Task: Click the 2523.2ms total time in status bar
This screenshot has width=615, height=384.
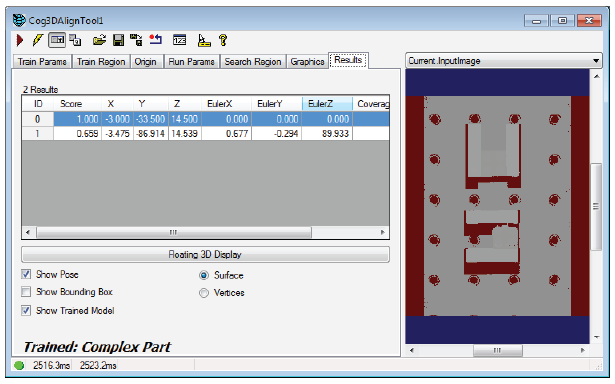Action: 98,366
